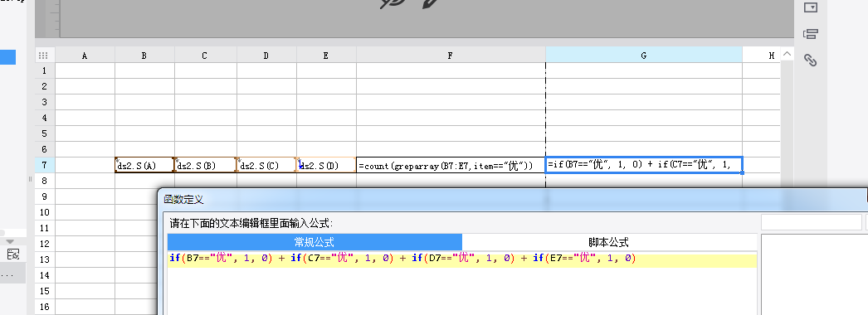The height and width of the screenshot is (315, 868).
Task: Click the scroll-up arrow above the grid
Action: coord(787,54)
